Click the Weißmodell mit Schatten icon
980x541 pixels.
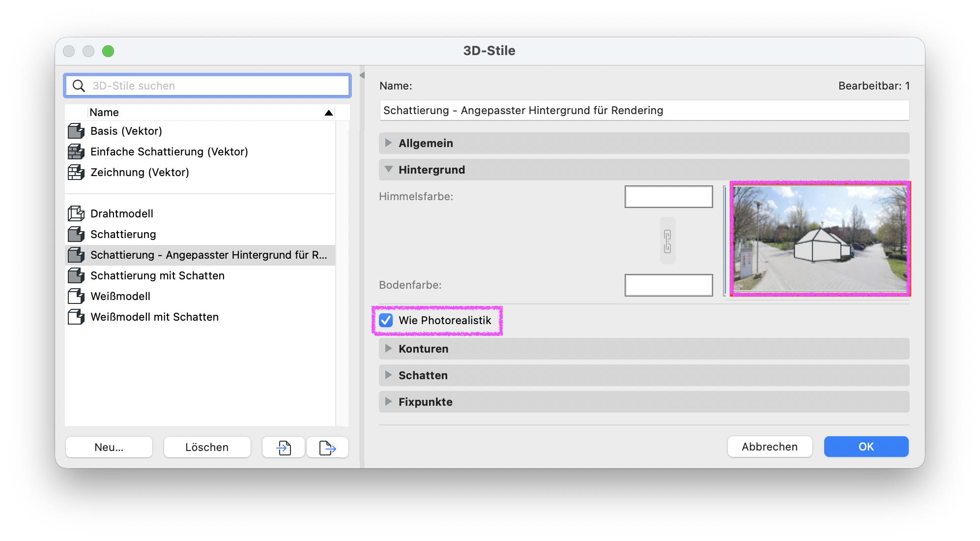click(x=76, y=317)
